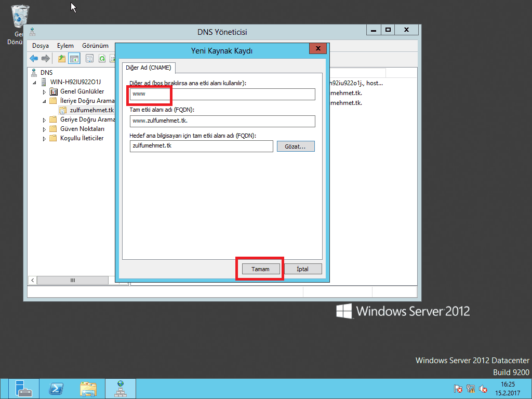Click the 'n92iu922o1j., host...' record row
The height and width of the screenshot is (399, 532).
pos(356,83)
